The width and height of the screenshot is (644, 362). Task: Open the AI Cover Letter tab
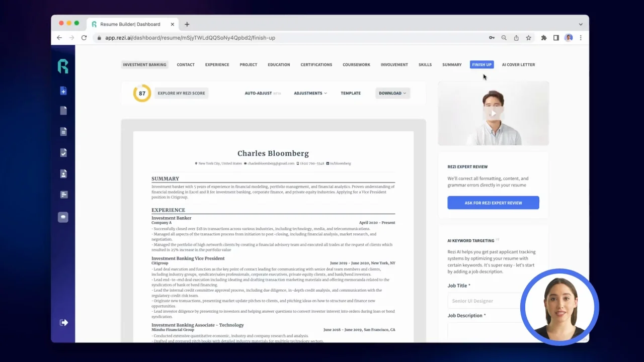518,64
